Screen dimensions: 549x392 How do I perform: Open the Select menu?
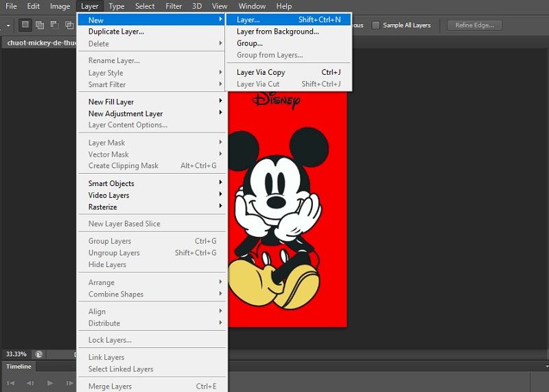145,6
